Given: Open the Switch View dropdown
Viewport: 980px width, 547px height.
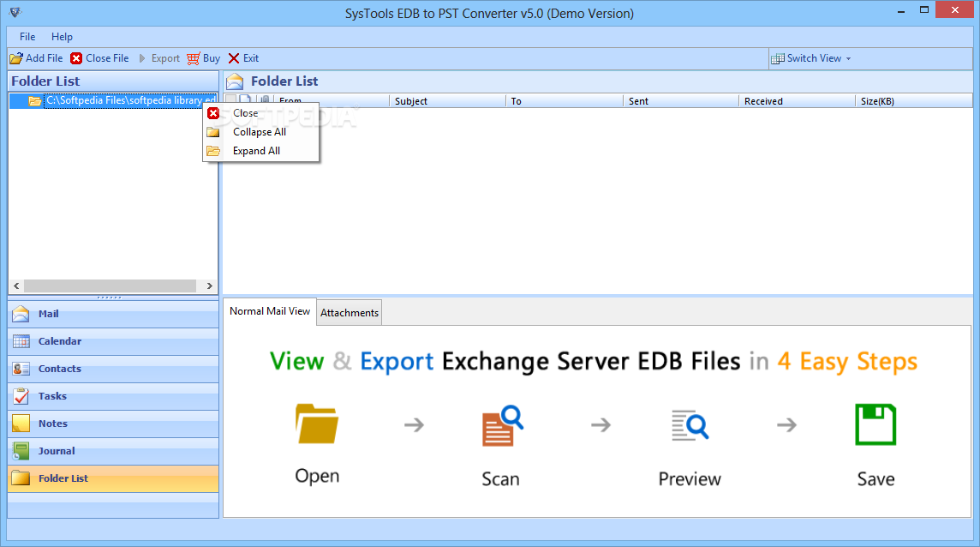Looking at the screenshot, I should [x=810, y=58].
